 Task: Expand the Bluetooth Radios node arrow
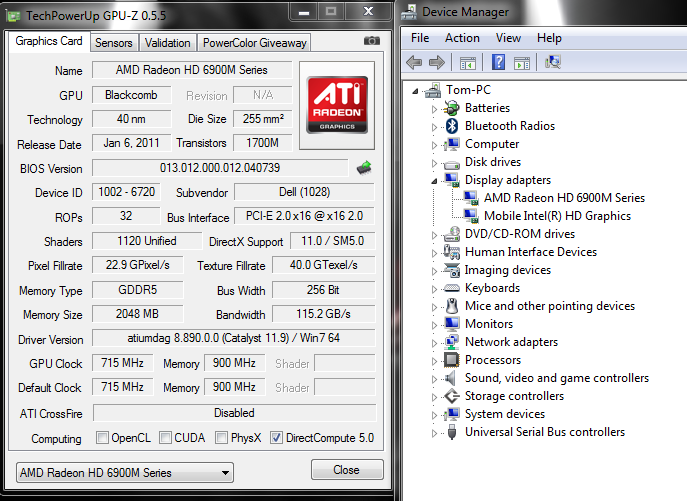pyautogui.click(x=434, y=127)
